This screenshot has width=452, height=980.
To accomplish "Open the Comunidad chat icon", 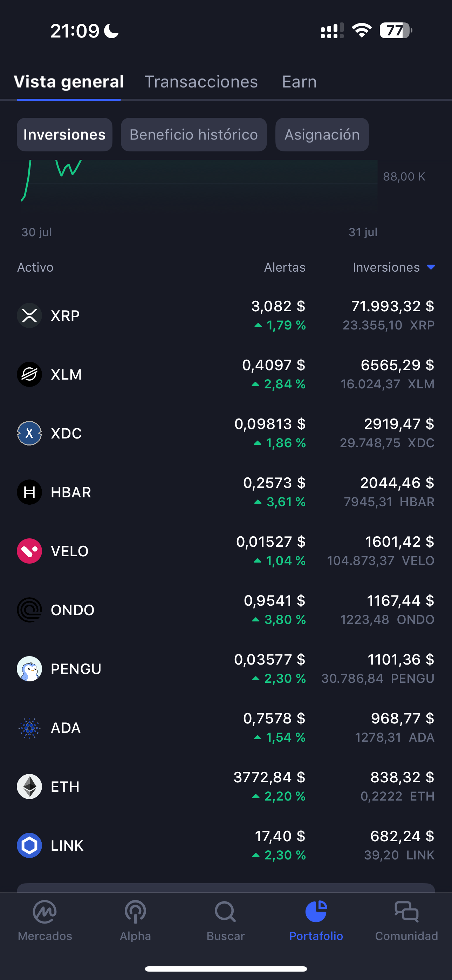I will [406, 912].
